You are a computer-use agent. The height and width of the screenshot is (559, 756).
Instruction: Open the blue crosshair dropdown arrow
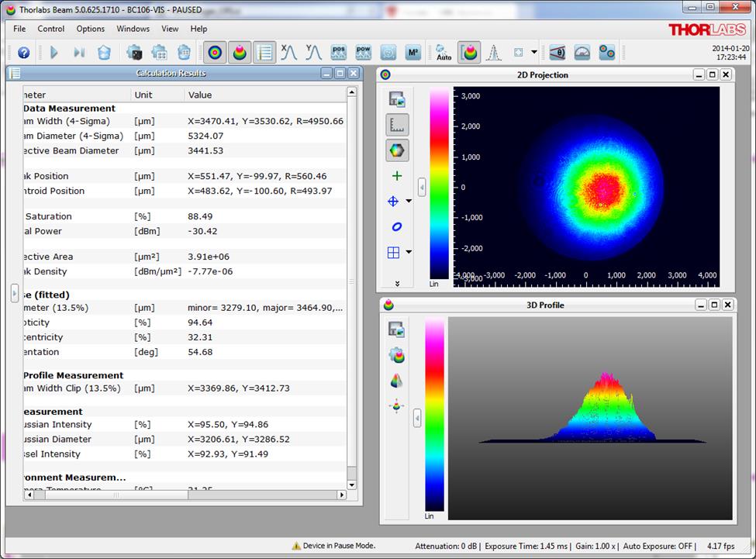[x=409, y=202]
